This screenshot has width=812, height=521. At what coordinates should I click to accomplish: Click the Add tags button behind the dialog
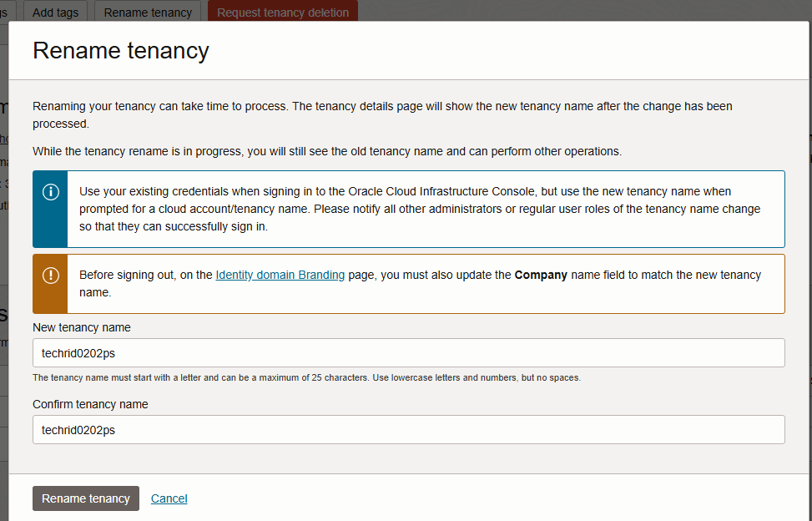pos(55,13)
